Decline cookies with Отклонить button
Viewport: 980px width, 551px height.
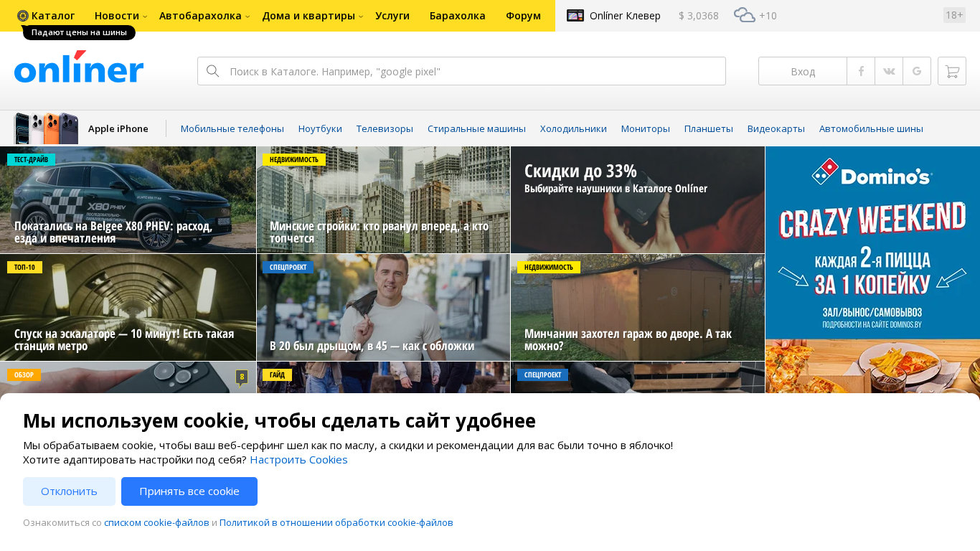69,491
